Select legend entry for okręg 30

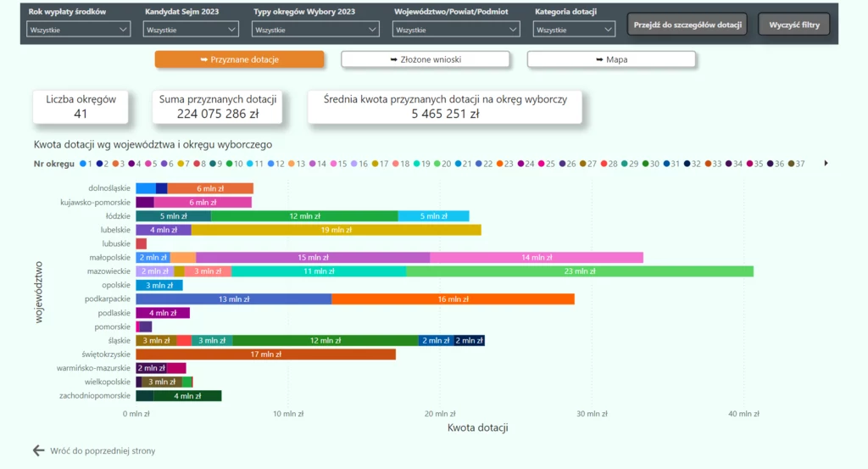[650, 164]
